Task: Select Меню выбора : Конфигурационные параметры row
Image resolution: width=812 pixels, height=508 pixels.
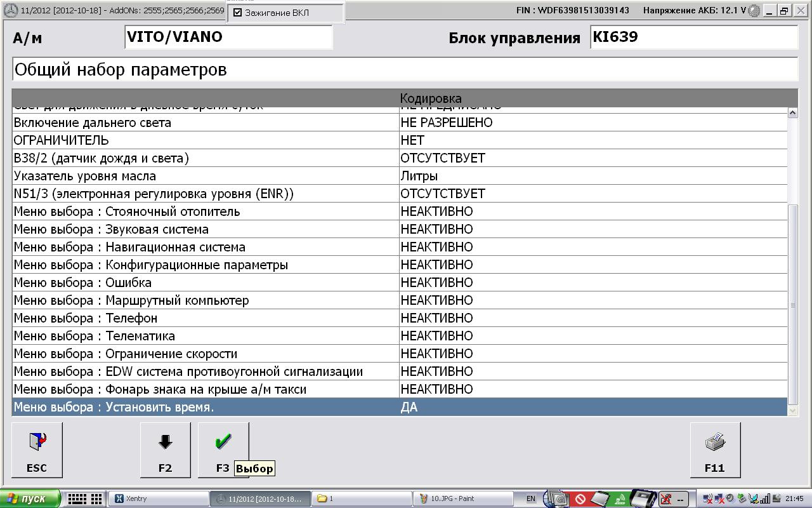Action: pyautogui.click(x=400, y=265)
